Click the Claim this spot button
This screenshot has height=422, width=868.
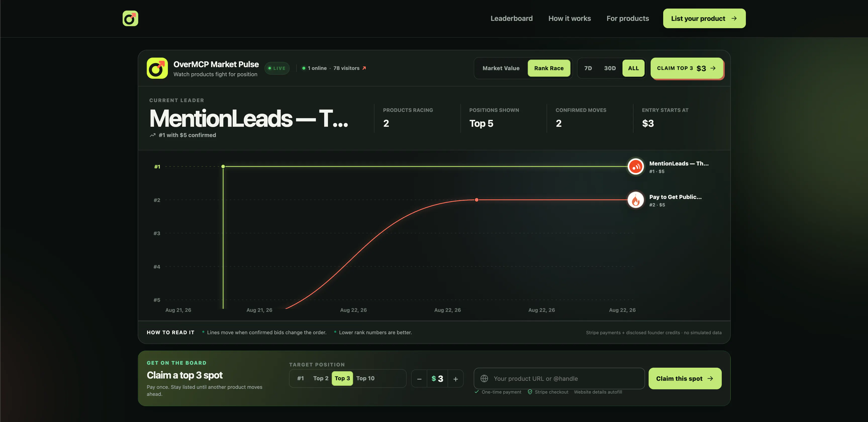pyautogui.click(x=685, y=378)
